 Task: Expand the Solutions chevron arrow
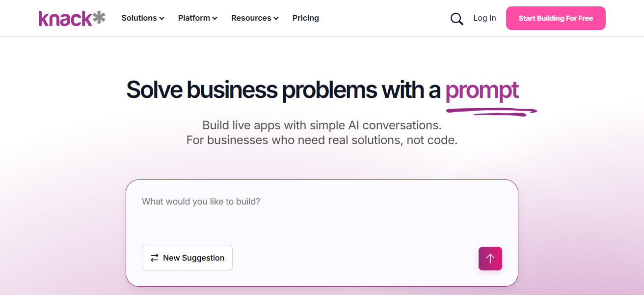(x=162, y=19)
